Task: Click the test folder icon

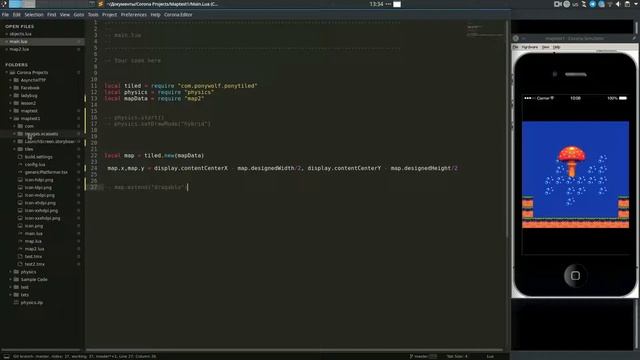Action: [16, 287]
